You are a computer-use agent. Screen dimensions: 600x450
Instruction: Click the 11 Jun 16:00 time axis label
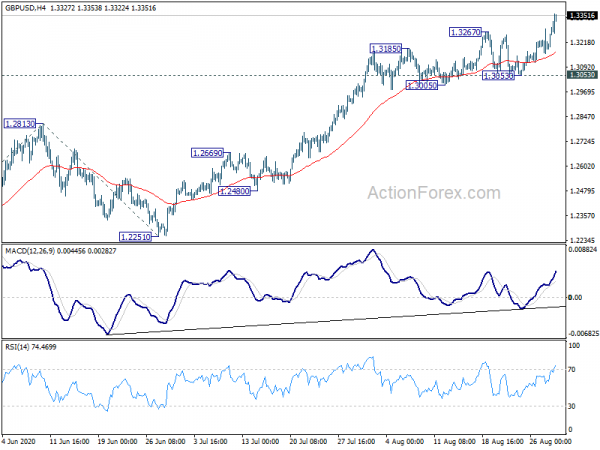pyautogui.click(x=69, y=442)
